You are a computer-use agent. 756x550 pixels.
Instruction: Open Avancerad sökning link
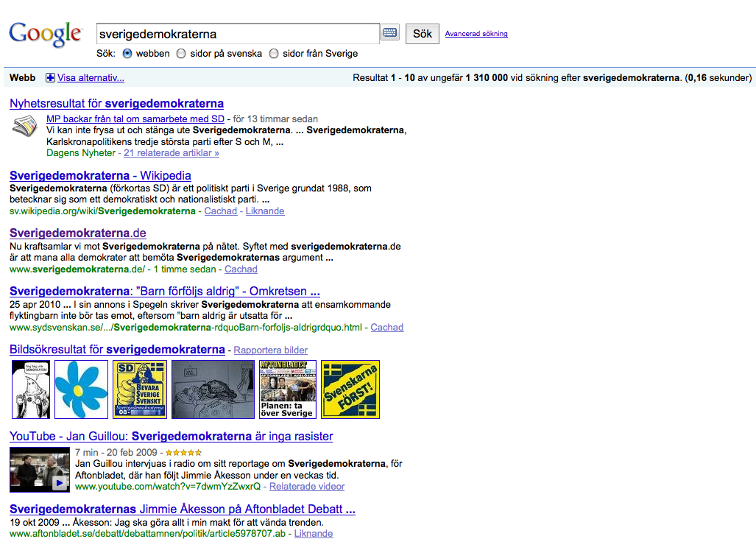pyautogui.click(x=476, y=34)
